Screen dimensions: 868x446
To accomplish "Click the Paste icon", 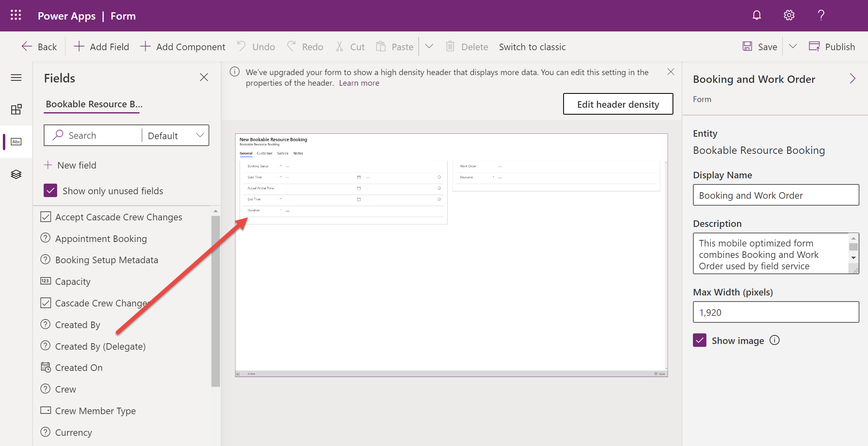I will (x=380, y=47).
